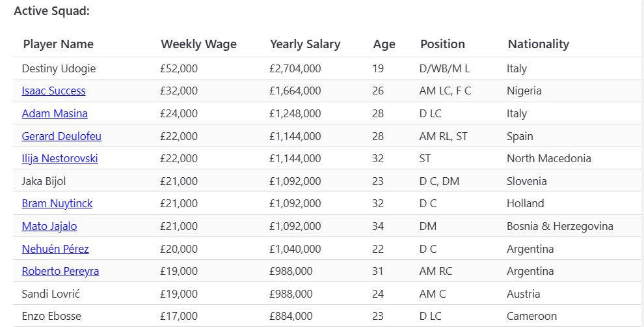Select the Nationality column header
644x327 pixels.
click(x=539, y=44)
